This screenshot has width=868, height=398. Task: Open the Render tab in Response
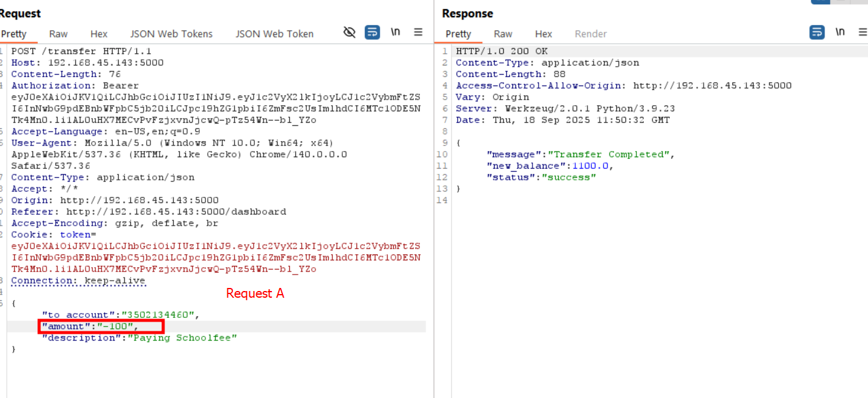[590, 34]
